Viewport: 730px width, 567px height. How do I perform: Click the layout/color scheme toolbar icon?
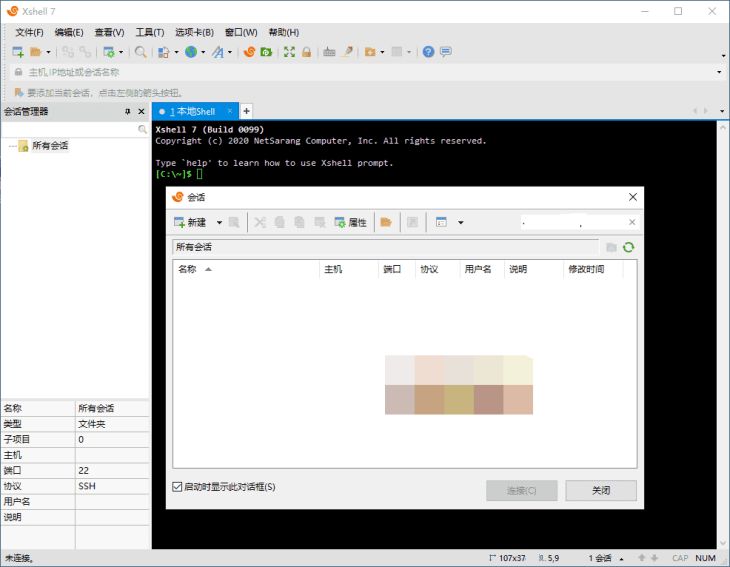tap(163, 52)
